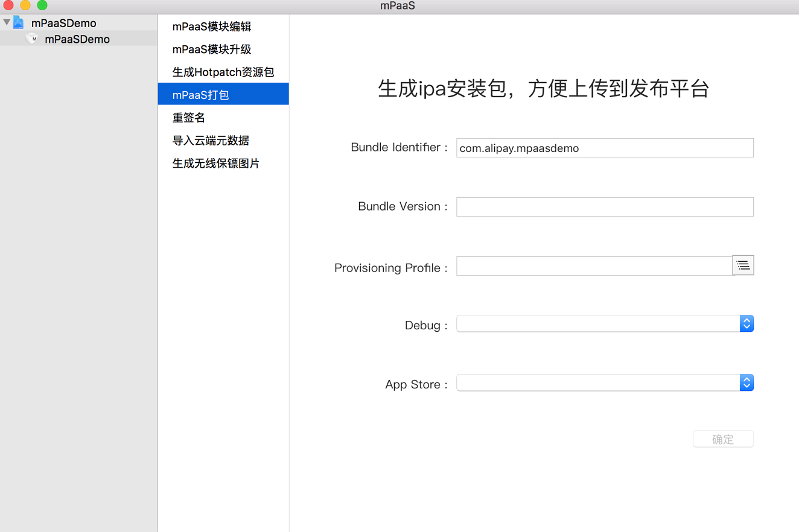Click the Bundle Identifier label
The image size is (799, 532).
click(x=399, y=147)
